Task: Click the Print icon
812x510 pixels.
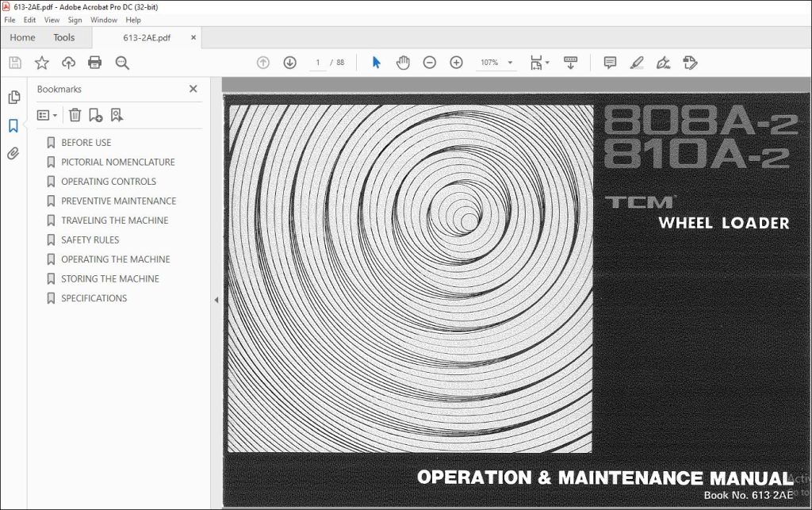Action: [x=95, y=63]
